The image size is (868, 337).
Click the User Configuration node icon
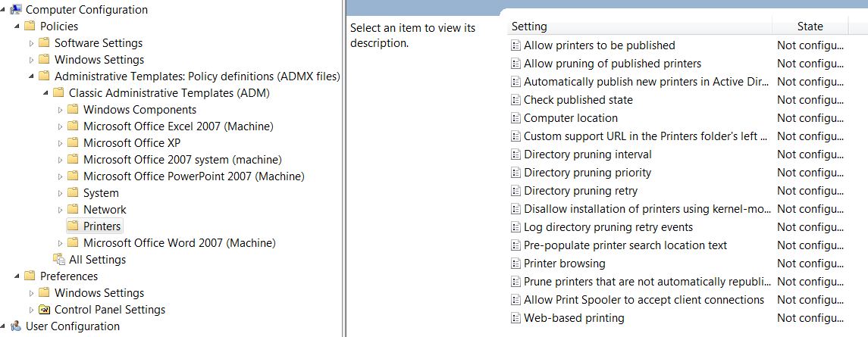16,326
